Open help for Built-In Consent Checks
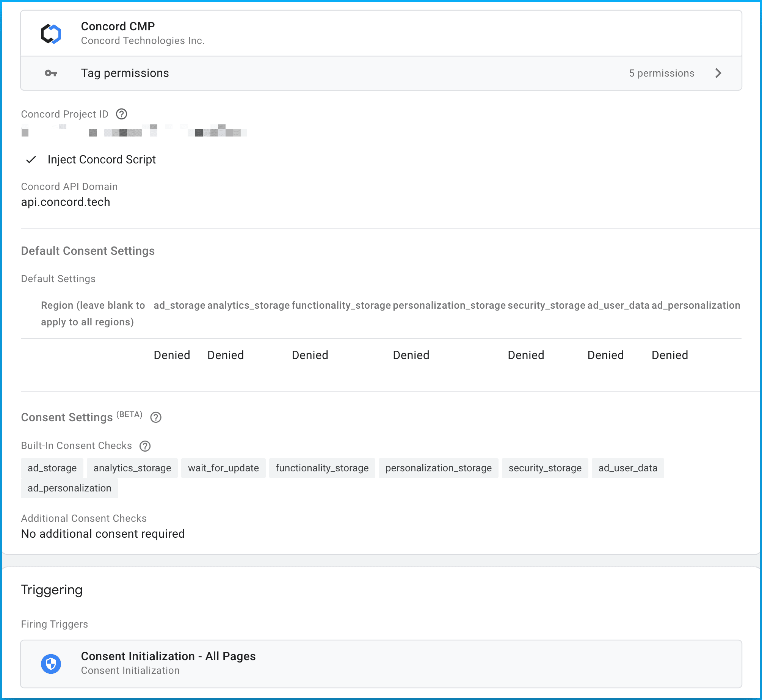Image resolution: width=762 pixels, height=700 pixels. pos(145,446)
